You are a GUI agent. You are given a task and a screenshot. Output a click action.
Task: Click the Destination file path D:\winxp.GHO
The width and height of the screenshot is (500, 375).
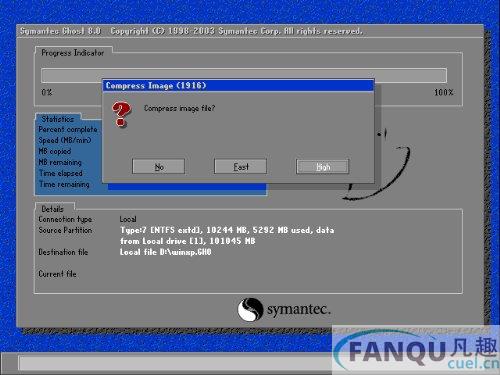point(166,252)
